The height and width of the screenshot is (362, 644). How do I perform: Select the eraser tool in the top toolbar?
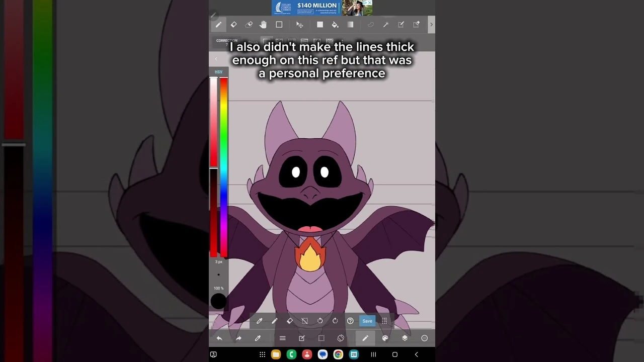[x=233, y=25]
